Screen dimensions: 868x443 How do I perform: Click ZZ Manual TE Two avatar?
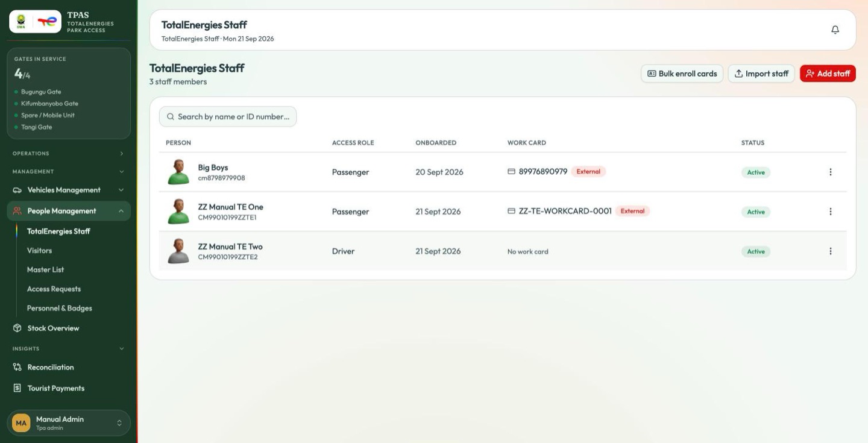178,251
